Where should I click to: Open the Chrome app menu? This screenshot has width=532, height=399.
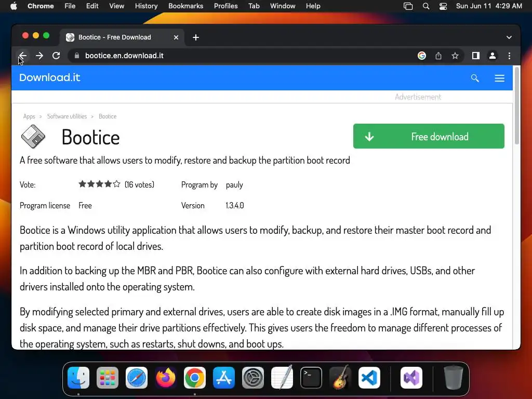[x=41, y=6]
